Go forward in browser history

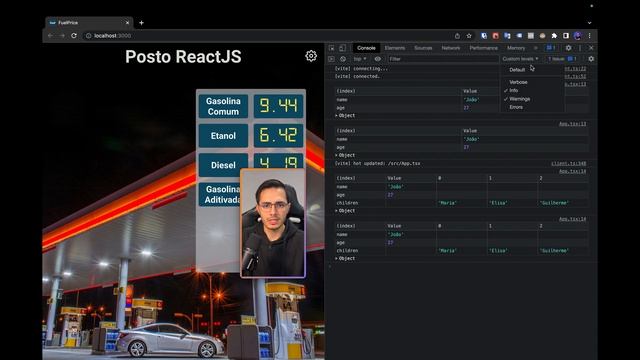pyautogui.click(x=62, y=36)
